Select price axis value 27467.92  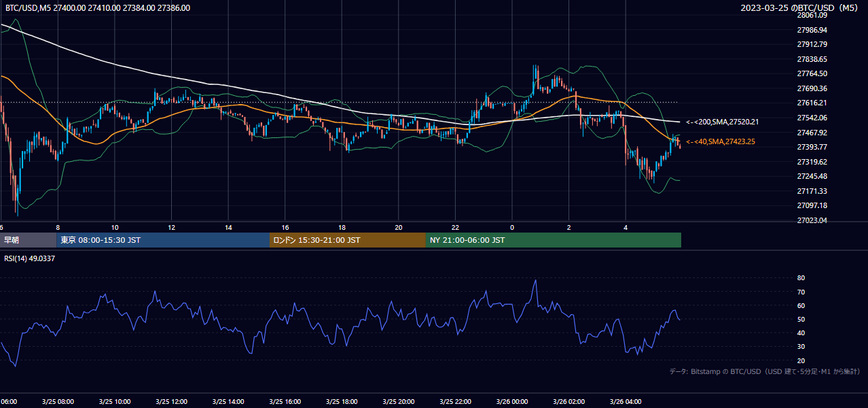[x=812, y=133]
